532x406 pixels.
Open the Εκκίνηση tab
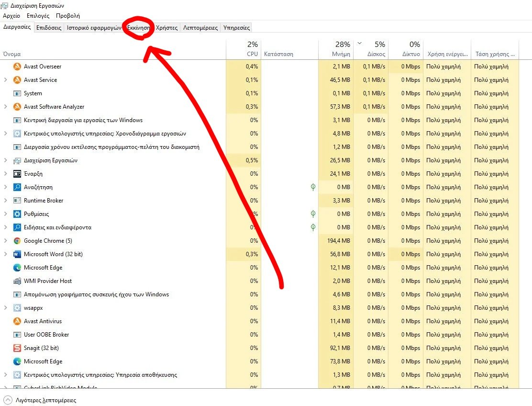pos(138,27)
